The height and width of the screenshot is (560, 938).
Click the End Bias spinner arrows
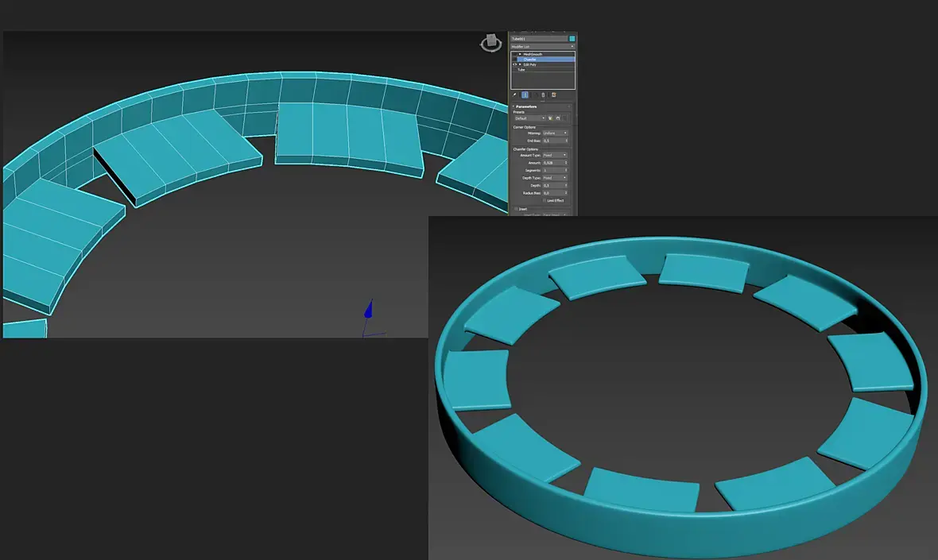567,141
